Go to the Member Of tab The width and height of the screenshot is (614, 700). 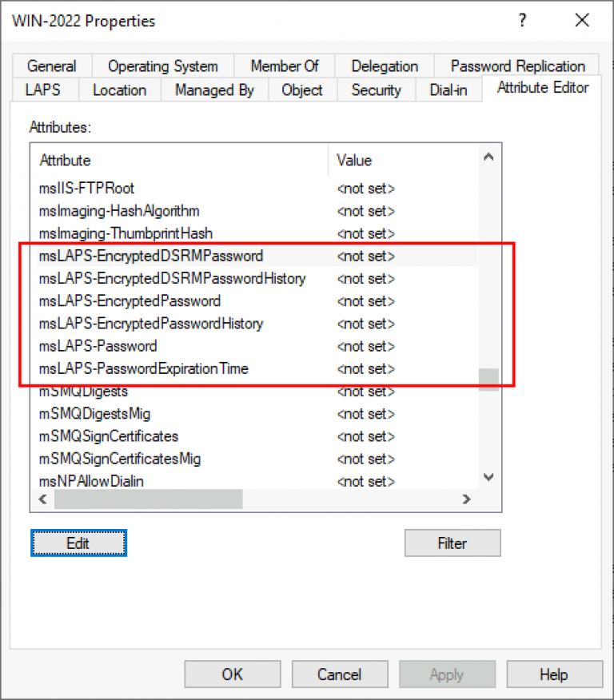(285, 66)
